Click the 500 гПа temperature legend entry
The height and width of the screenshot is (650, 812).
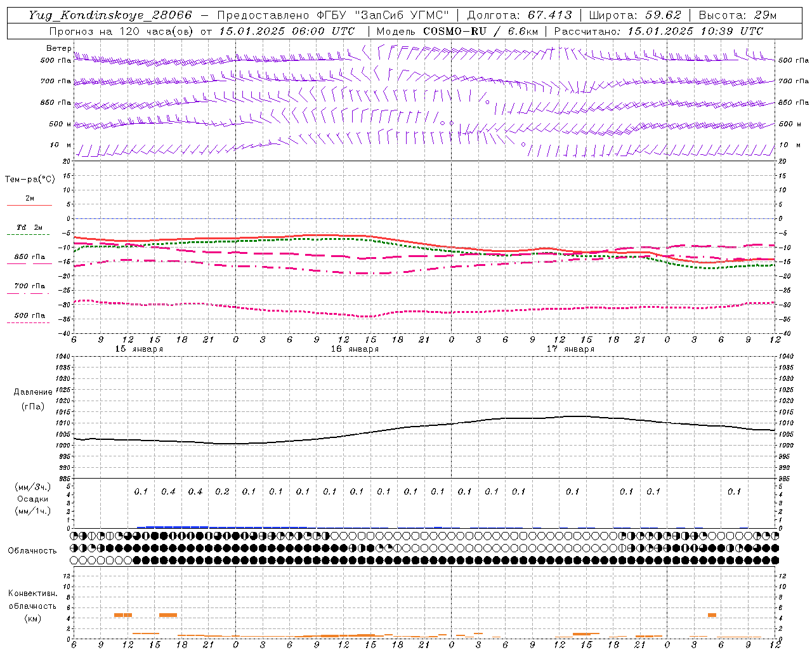30,315
